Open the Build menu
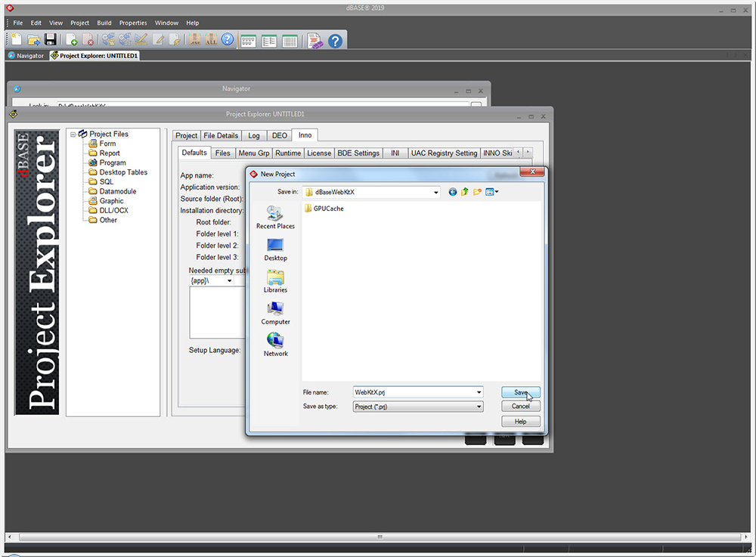The height and width of the screenshot is (557, 756). 104,23
